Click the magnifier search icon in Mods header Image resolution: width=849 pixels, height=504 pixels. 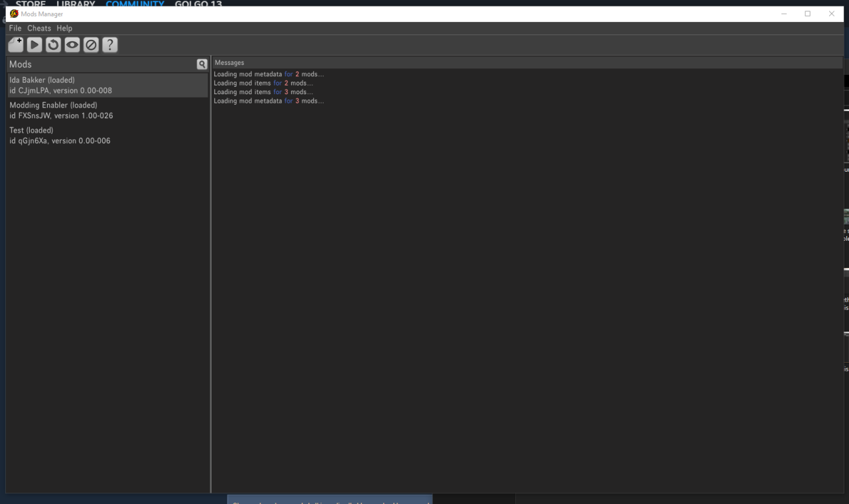202,64
